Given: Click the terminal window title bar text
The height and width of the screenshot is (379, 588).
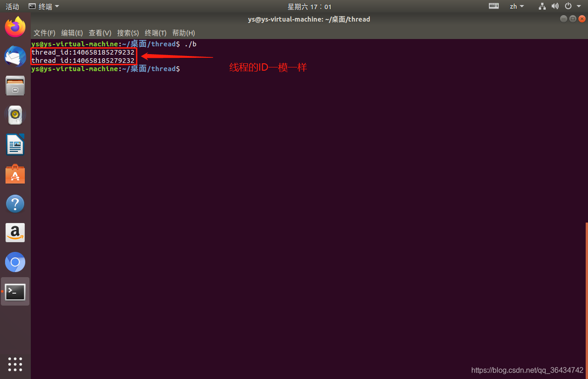Looking at the screenshot, I should click(x=309, y=19).
